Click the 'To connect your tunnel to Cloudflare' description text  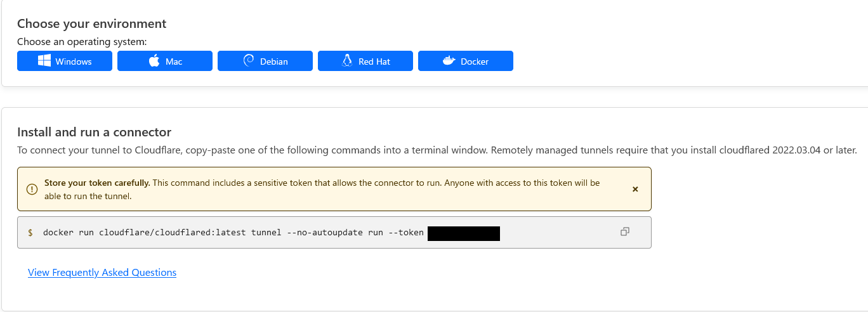(437, 150)
